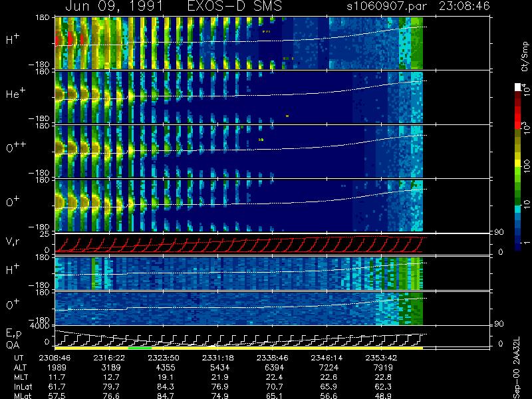Viewport: 532px width, 399px height.
Task: Click the UT value "2338:46"
Action: [x=272, y=358]
